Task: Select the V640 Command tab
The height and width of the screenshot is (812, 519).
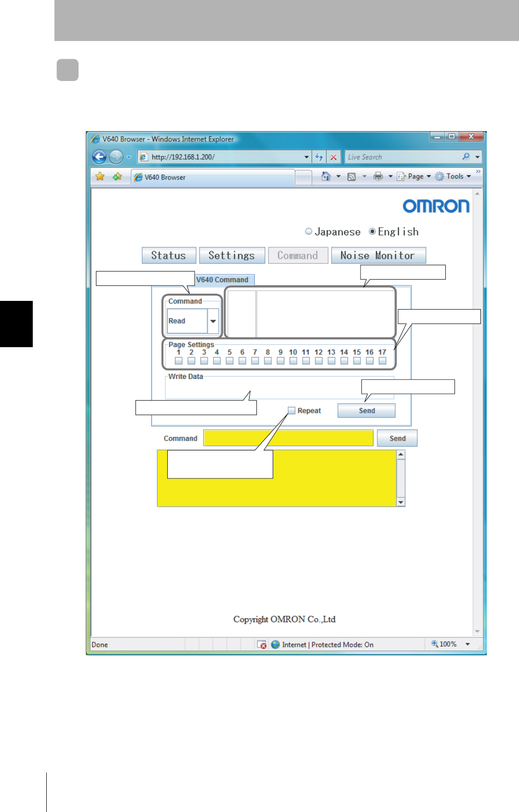Action: (x=223, y=280)
